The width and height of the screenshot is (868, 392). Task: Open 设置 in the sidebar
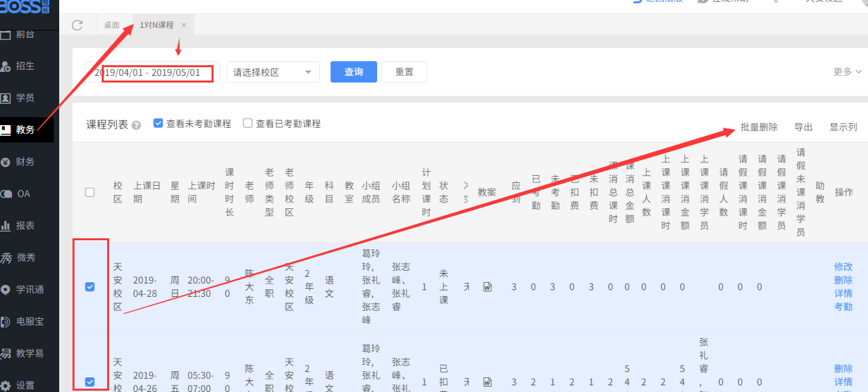(x=27, y=385)
